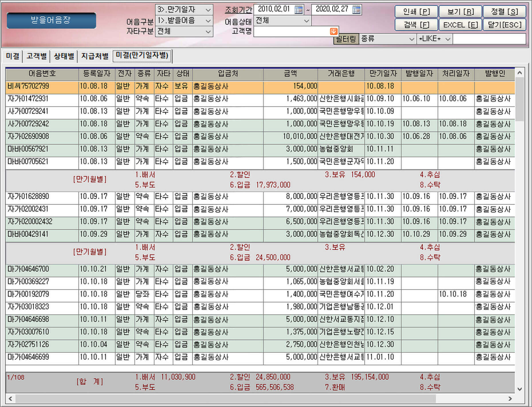Select the 미결(만기일자별) tab
The width and height of the screenshot is (532, 407).
(142, 56)
